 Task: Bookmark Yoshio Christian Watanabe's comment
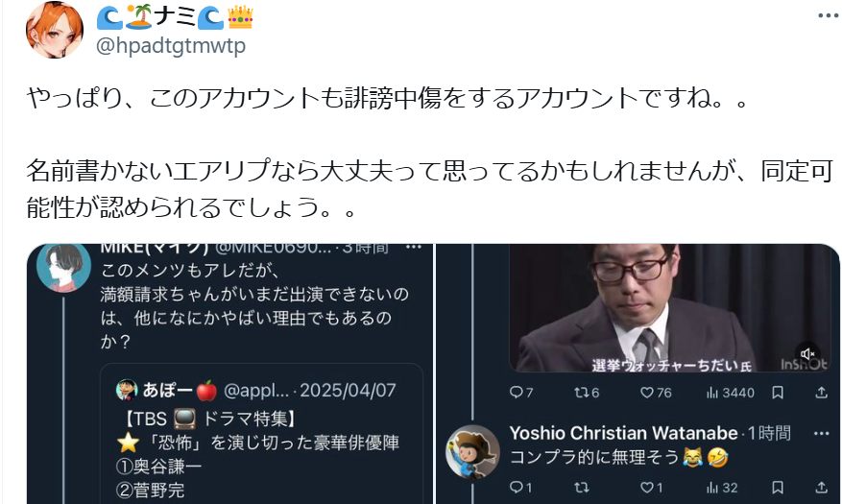click(777, 488)
